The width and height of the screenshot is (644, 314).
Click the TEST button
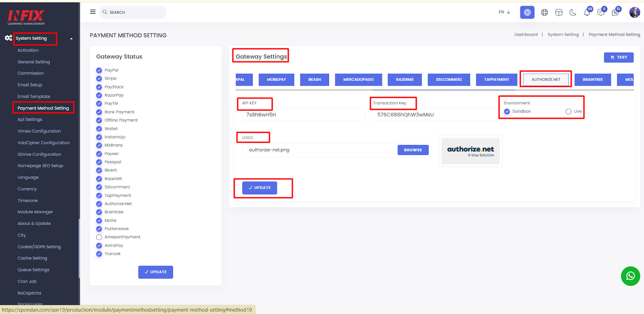[x=619, y=58]
